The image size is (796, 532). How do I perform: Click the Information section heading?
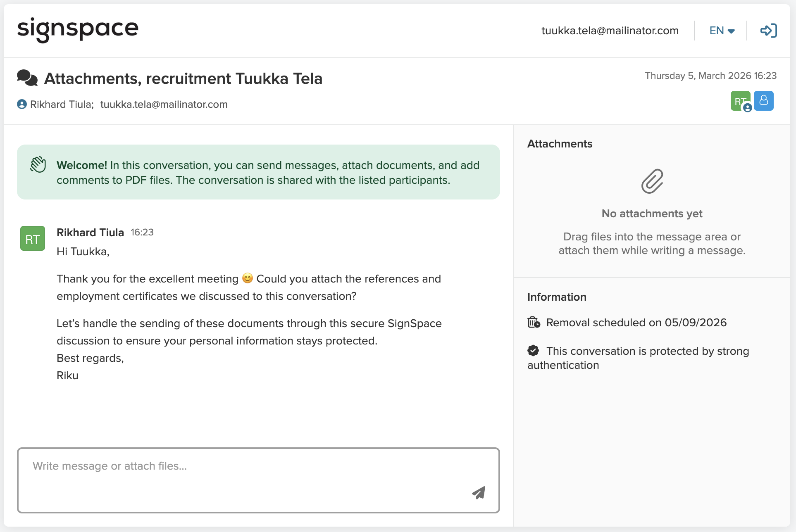point(556,297)
